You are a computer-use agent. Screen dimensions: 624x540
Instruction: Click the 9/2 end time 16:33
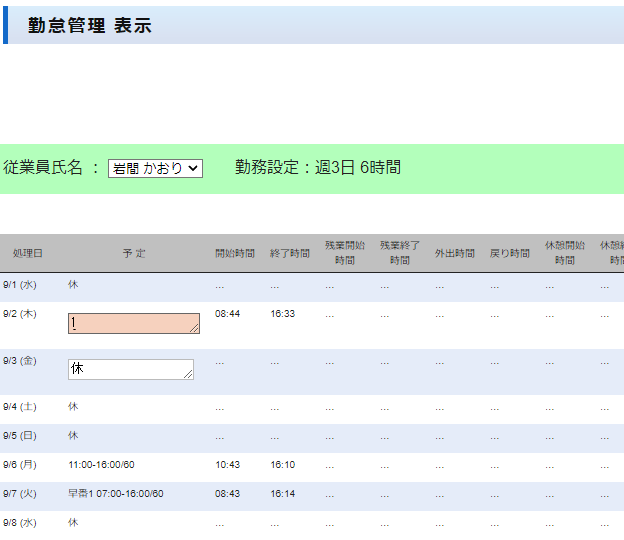[x=282, y=314]
